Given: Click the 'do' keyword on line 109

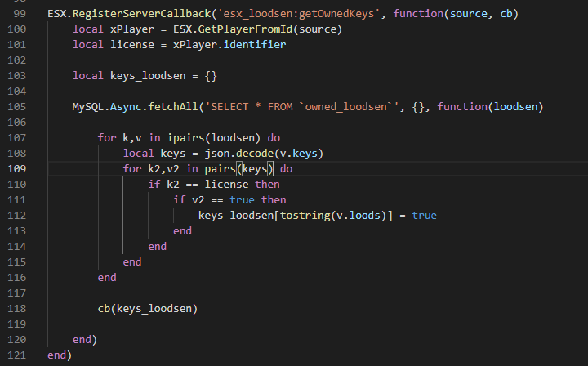Looking at the screenshot, I should (x=286, y=169).
